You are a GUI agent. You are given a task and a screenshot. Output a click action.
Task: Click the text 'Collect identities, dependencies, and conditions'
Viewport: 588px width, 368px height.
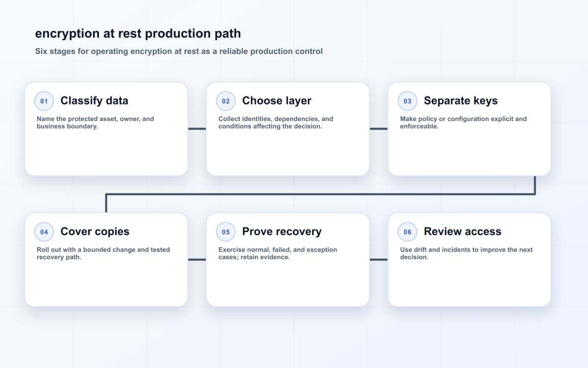(x=276, y=123)
